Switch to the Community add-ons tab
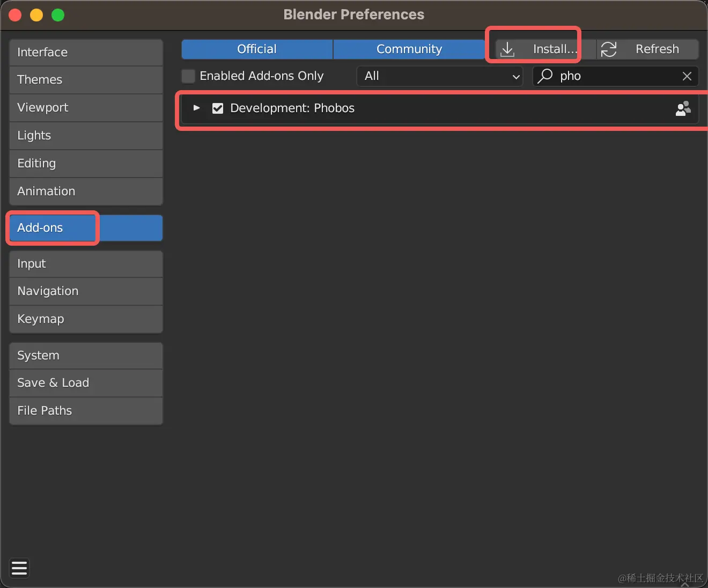Screen dimensions: 708x588 click(409, 49)
